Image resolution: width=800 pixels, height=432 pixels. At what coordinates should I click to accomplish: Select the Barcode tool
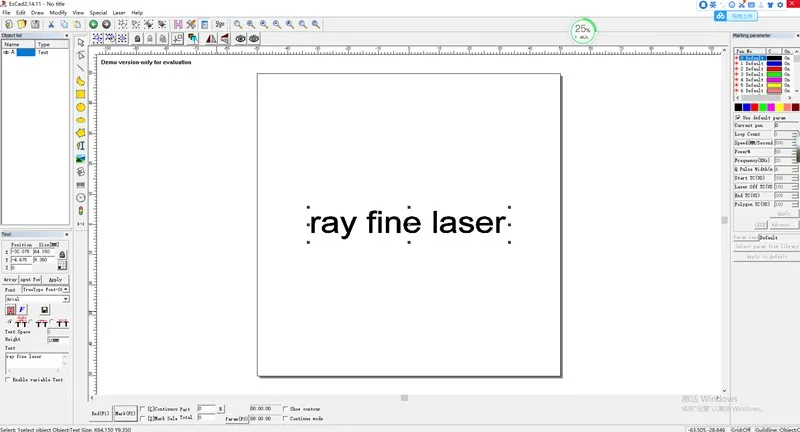(x=81, y=185)
